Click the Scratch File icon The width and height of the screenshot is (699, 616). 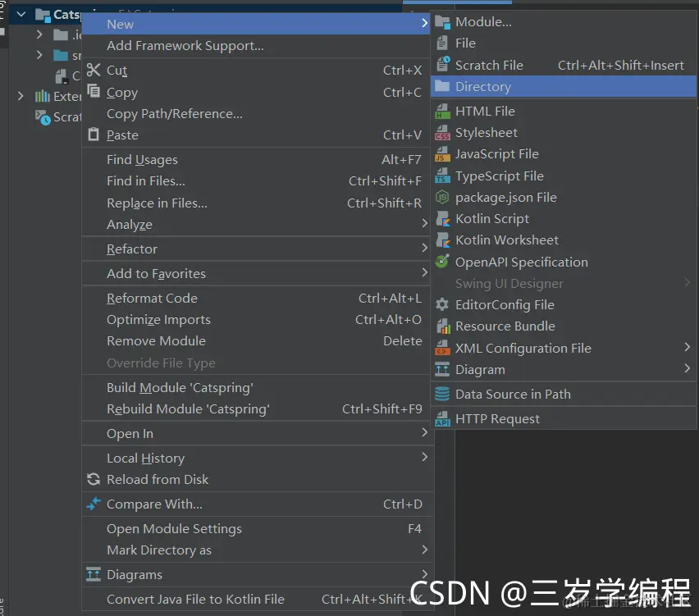pos(443,65)
